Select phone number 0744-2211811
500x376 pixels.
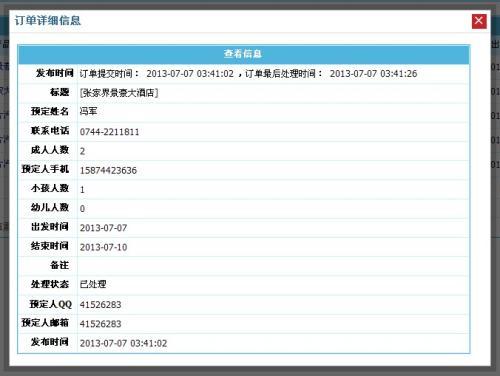pos(109,132)
